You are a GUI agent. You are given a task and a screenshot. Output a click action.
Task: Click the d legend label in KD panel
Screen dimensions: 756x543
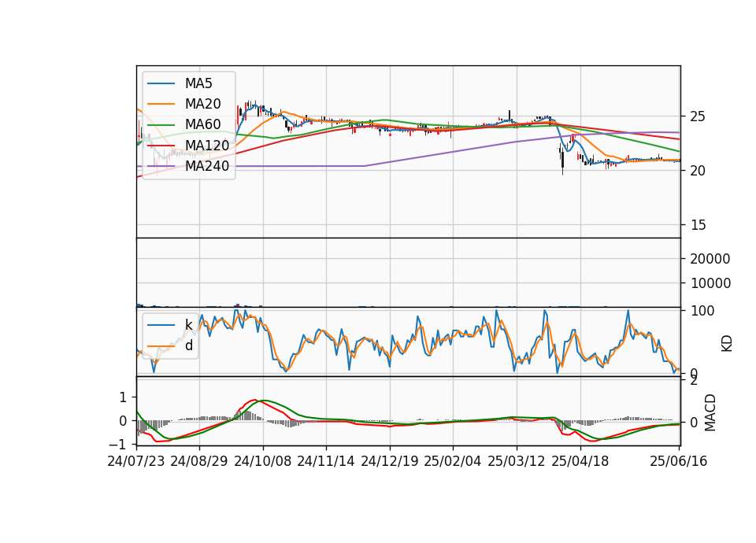pos(189,345)
